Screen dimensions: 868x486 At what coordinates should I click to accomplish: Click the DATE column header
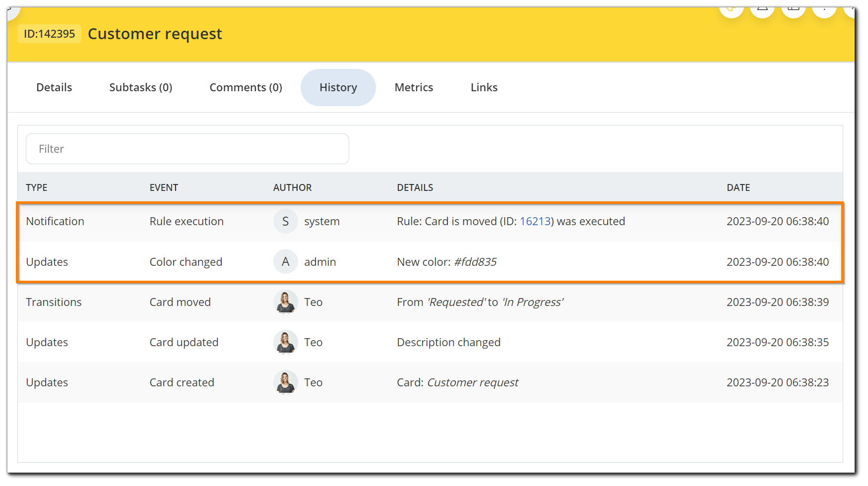738,188
